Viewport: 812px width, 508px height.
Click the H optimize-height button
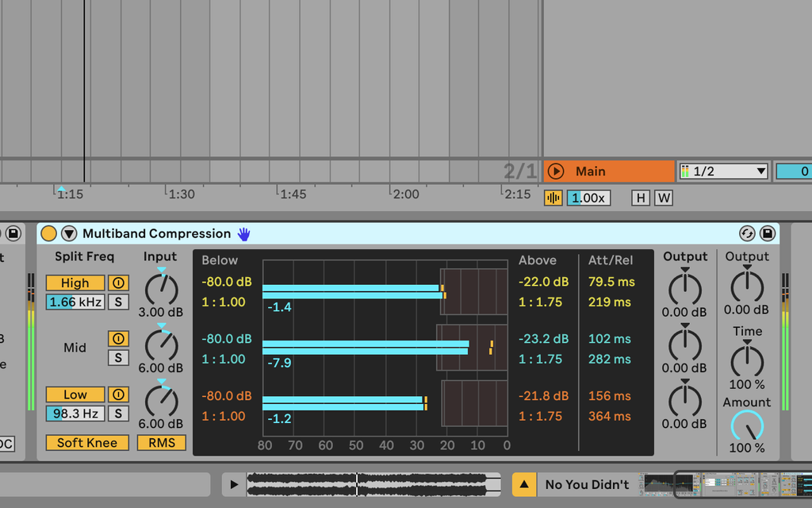(x=641, y=197)
